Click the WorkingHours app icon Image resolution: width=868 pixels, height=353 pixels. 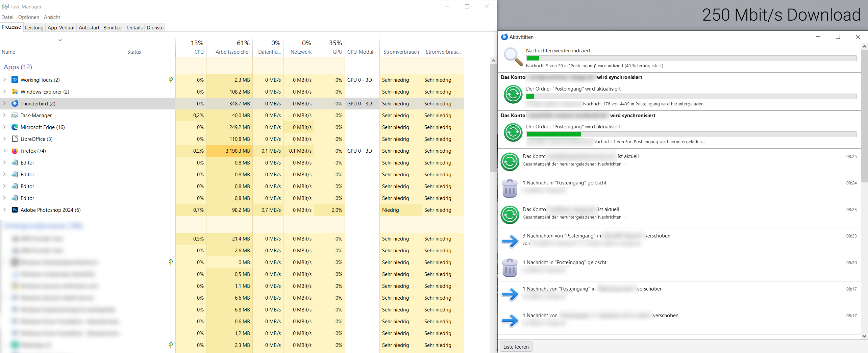coord(15,80)
